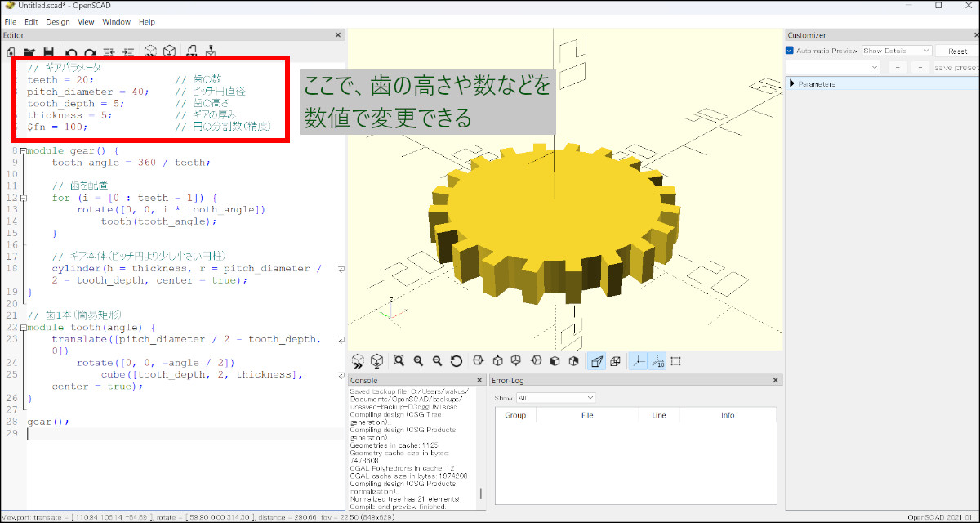Toggle Show Edges in viewport toolbar
This screenshot has width=980, height=523.
676,361
